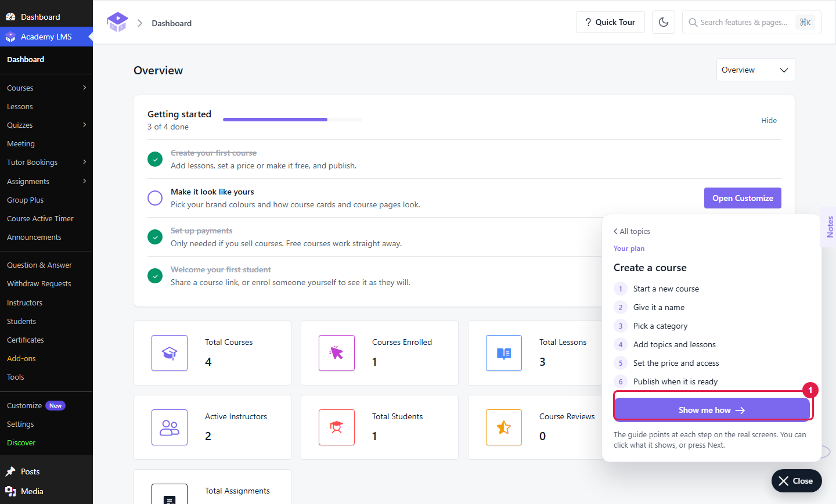Click the Total Lessons book icon

504,353
